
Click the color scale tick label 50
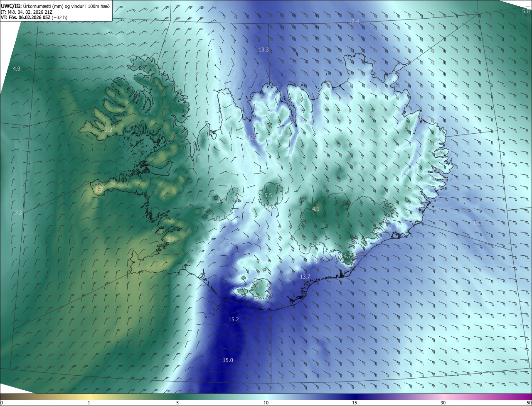pyautogui.click(x=529, y=403)
